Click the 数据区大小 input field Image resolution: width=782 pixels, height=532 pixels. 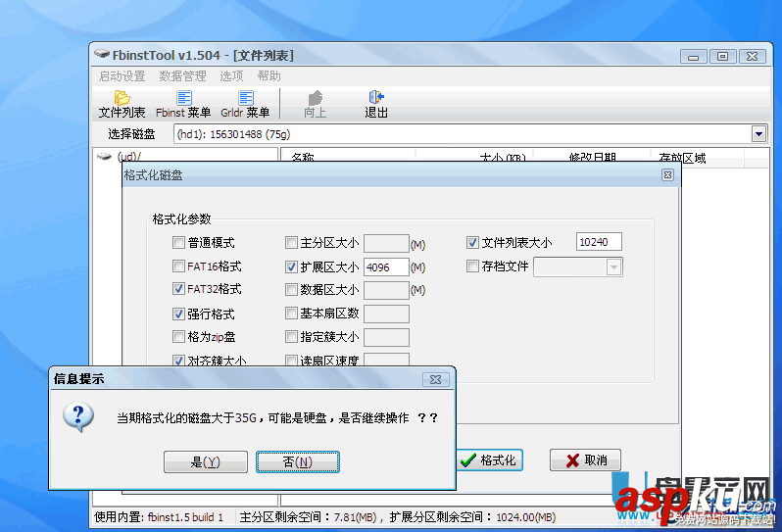coord(386,290)
